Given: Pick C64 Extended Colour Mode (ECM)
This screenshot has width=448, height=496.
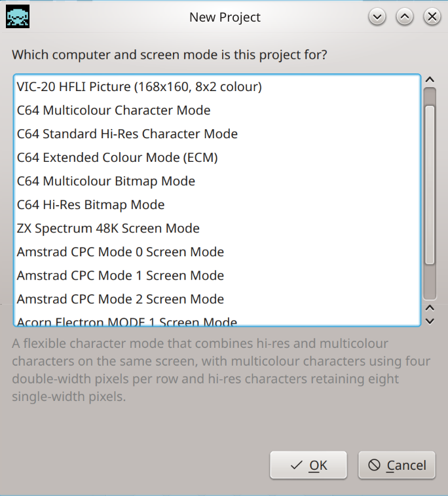Looking at the screenshot, I should 217,157.
